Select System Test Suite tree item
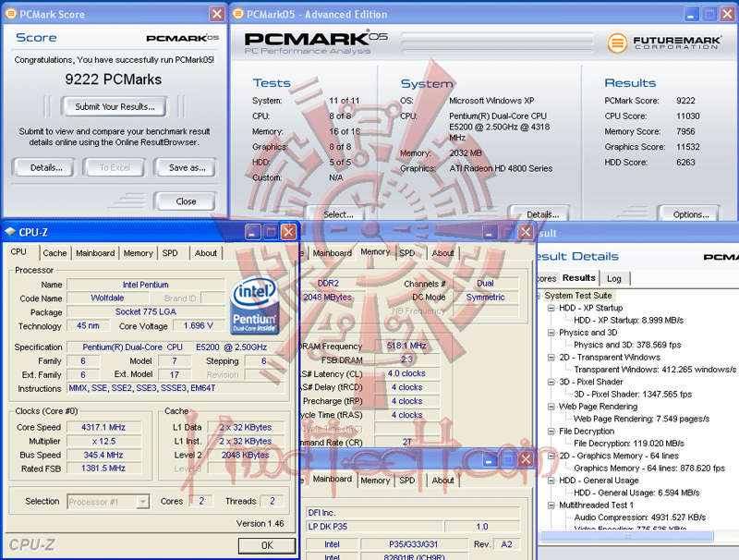Screen dimensions: 739x560 click(578, 296)
